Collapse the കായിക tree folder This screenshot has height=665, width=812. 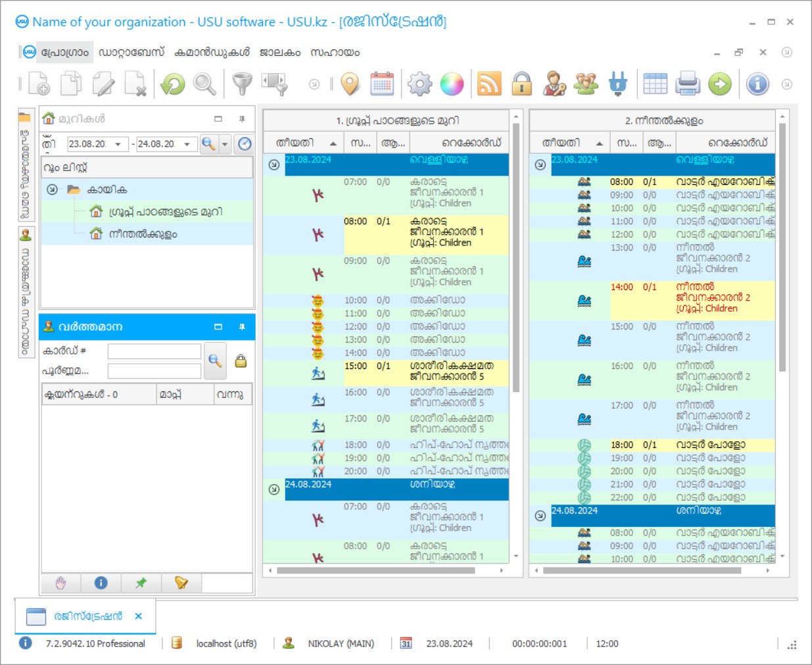coord(52,189)
